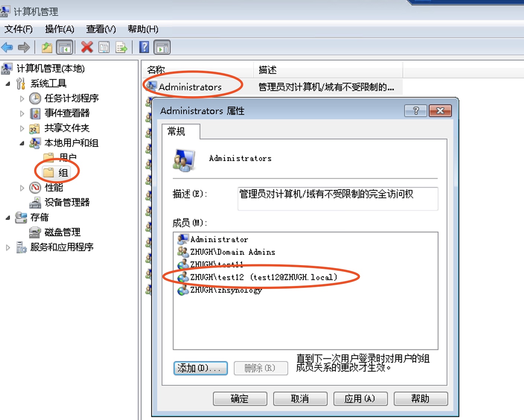Collapse the 本地用户和组 tree node

(22, 143)
